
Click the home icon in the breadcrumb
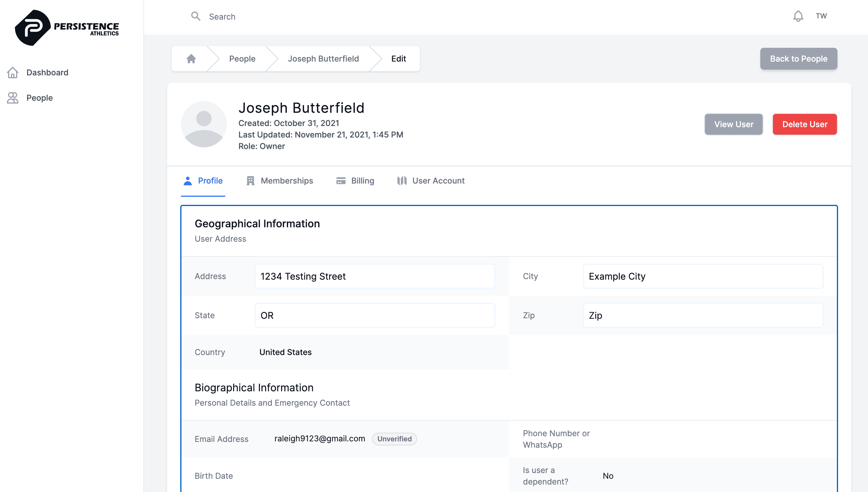click(191, 58)
